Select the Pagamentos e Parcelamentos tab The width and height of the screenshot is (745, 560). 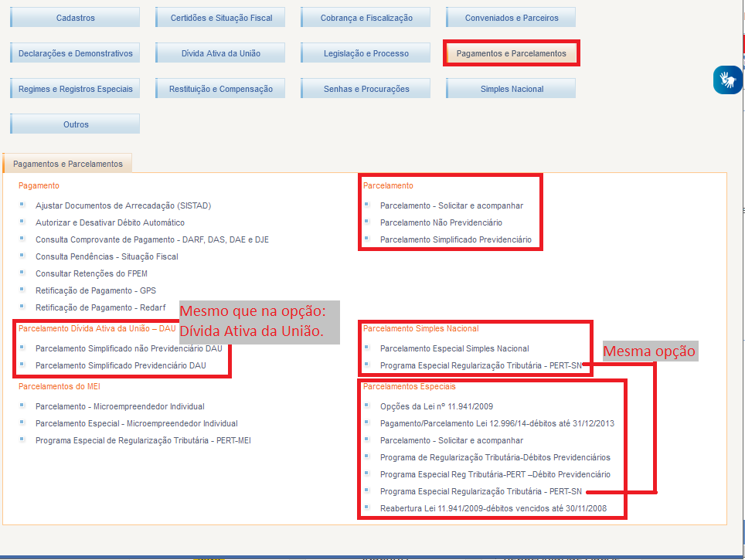[68, 164]
